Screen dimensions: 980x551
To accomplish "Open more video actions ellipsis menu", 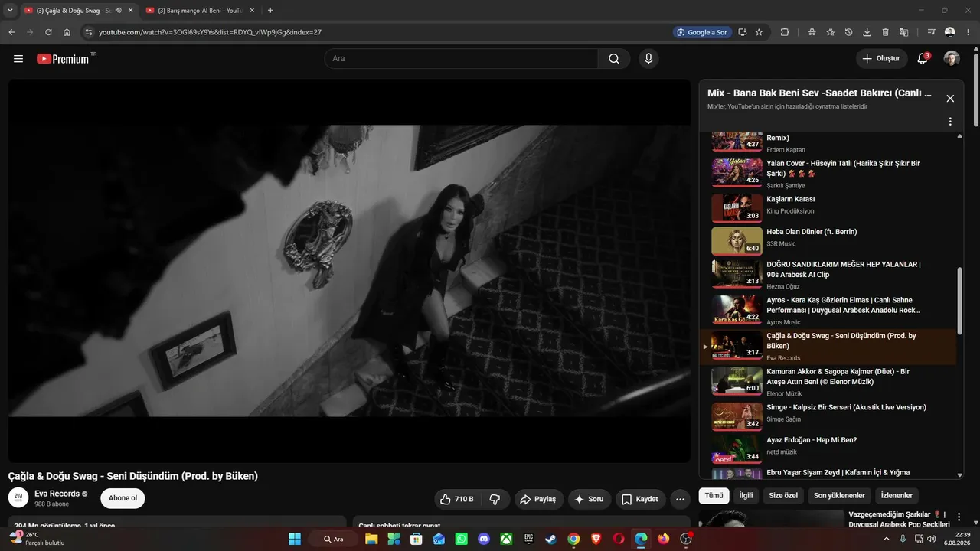I will tap(680, 499).
